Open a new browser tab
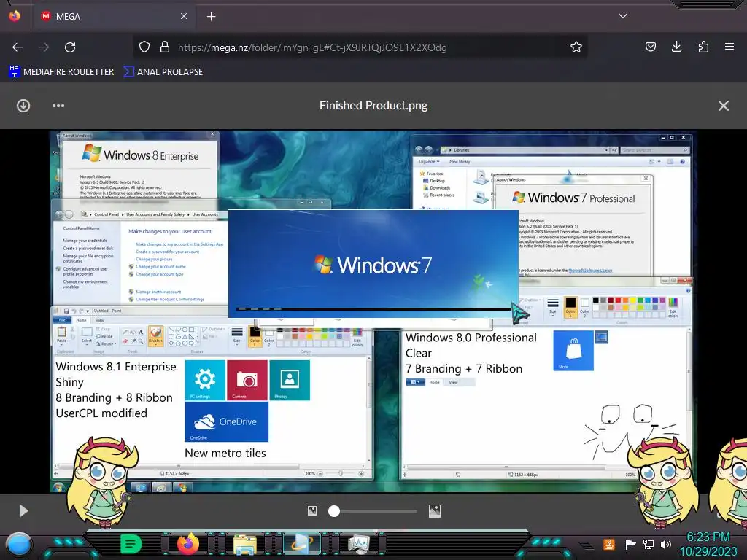747x560 pixels. coord(211,17)
